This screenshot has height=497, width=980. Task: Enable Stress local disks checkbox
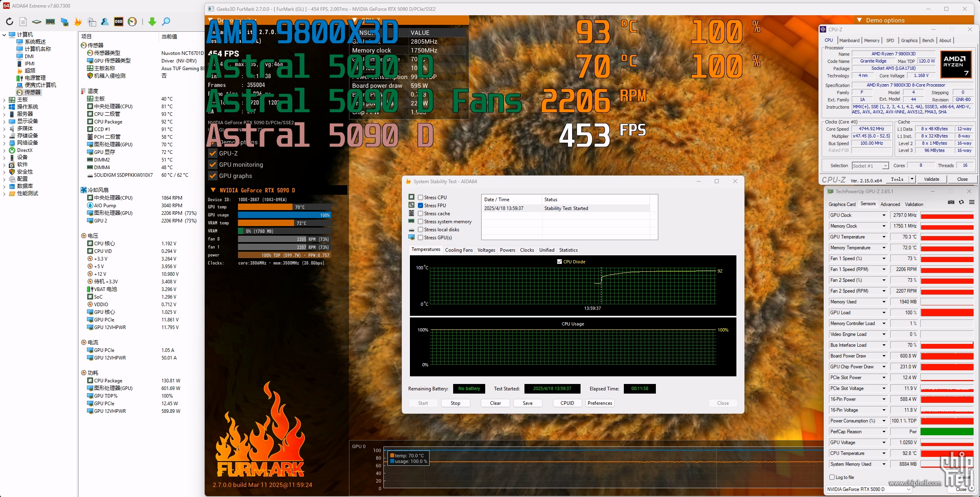(421, 230)
